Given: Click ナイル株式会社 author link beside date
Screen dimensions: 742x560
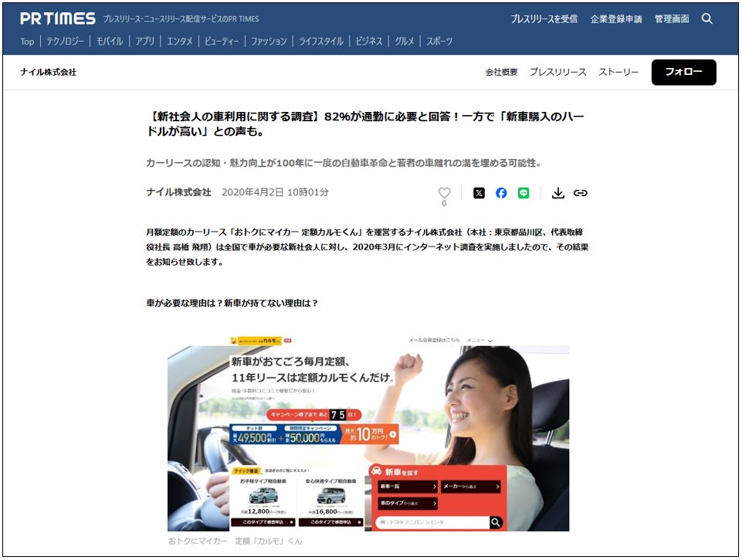Looking at the screenshot, I should (x=178, y=192).
